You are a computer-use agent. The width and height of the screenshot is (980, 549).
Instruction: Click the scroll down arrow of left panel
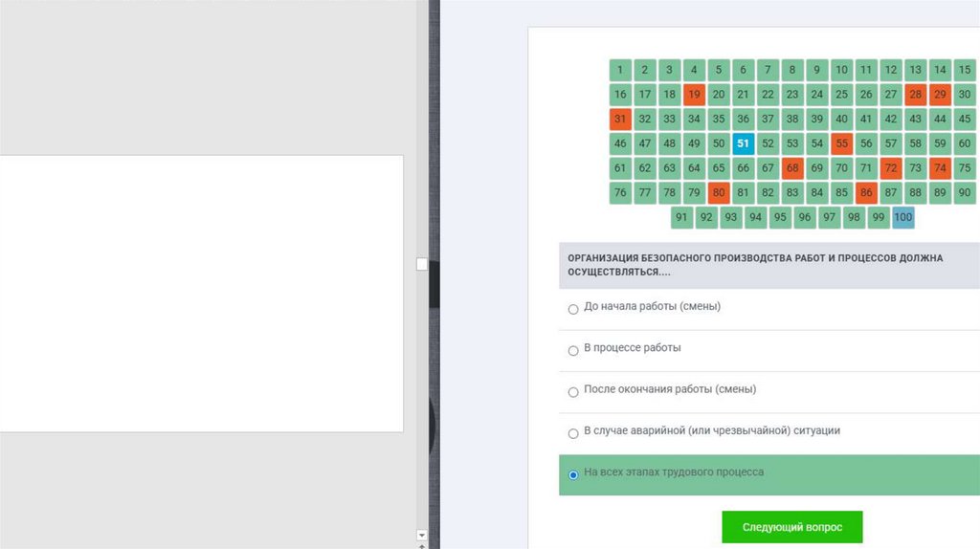(422, 535)
